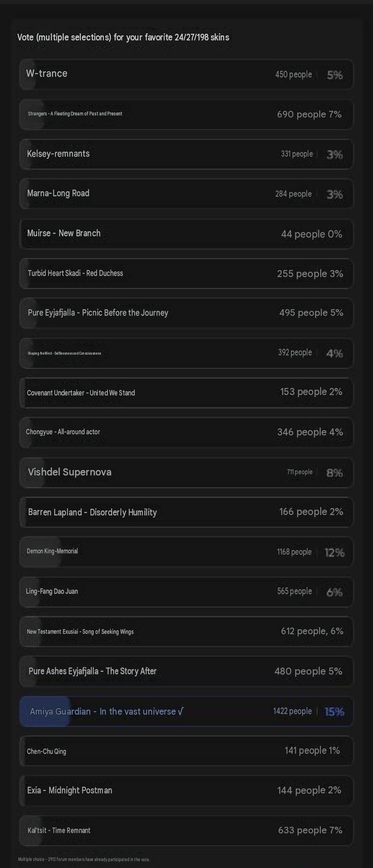The image size is (373, 868).
Task: Select Barren Lapland - Disorderly Humility
Action: point(186,512)
